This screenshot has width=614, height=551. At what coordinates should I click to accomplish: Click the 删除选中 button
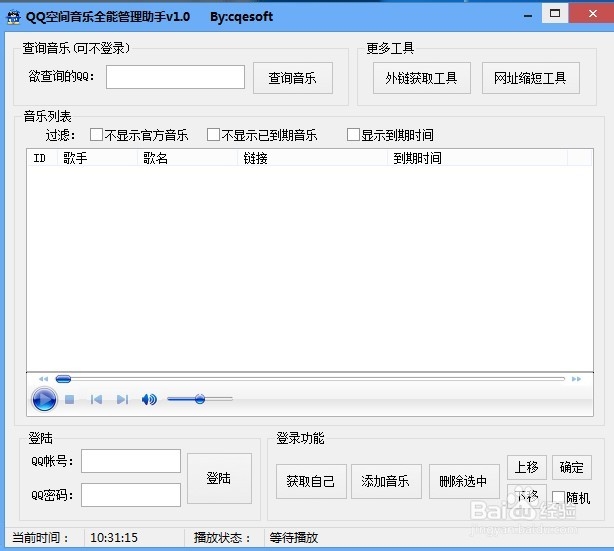pyautogui.click(x=464, y=481)
